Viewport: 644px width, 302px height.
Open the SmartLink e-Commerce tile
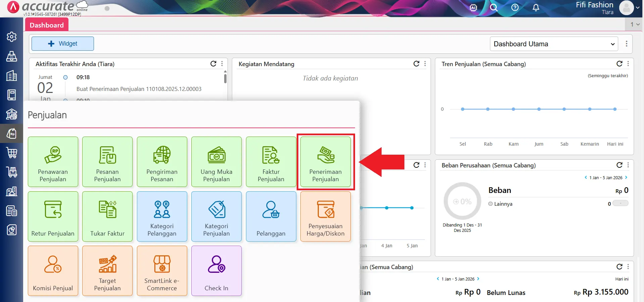coord(162,271)
